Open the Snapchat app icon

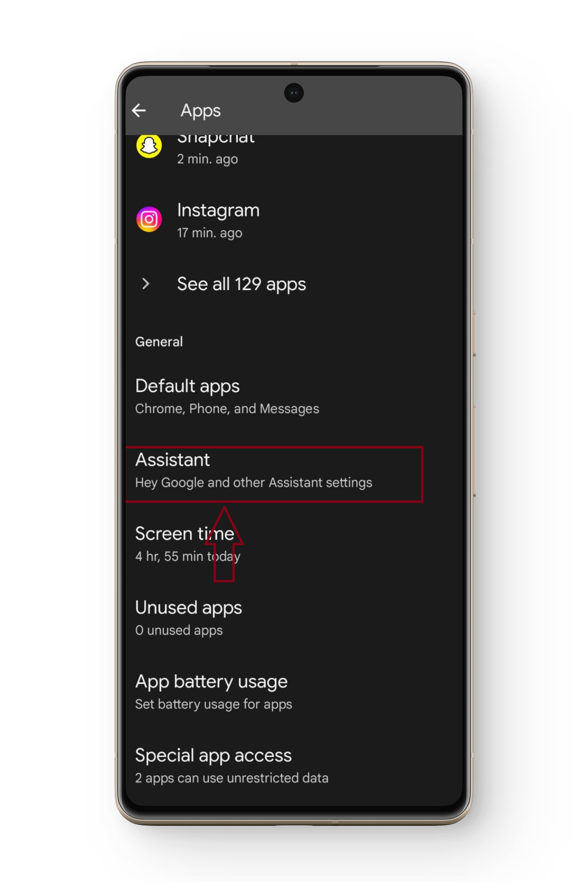click(149, 146)
